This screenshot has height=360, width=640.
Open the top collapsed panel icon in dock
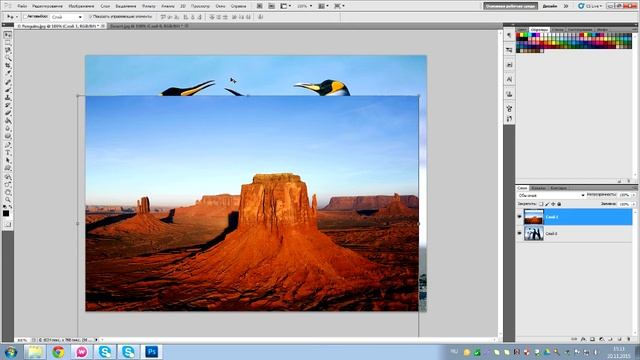point(509,36)
